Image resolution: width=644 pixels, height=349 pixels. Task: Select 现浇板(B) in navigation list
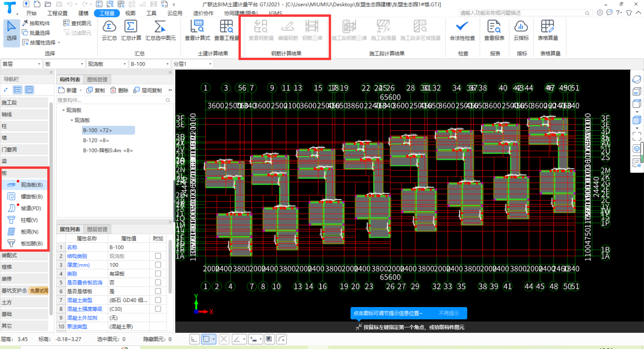pos(25,185)
